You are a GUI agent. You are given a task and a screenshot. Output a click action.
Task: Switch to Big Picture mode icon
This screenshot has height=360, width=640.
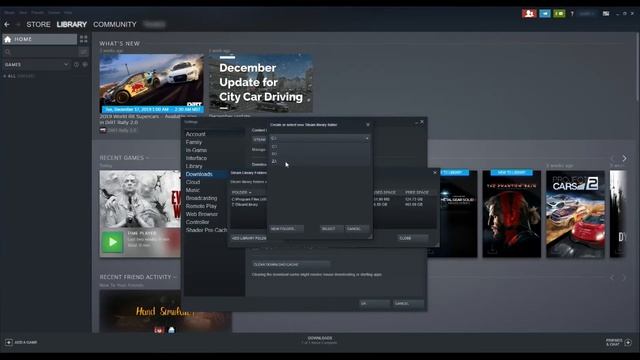tap(606, 13)
